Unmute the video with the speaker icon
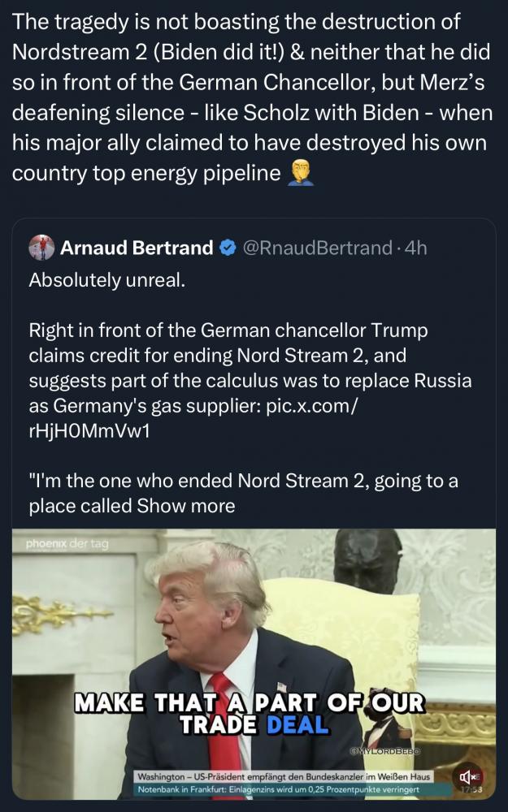Image resolution: width=508 pixels, height=812 pixels. [x=470, y=777]
